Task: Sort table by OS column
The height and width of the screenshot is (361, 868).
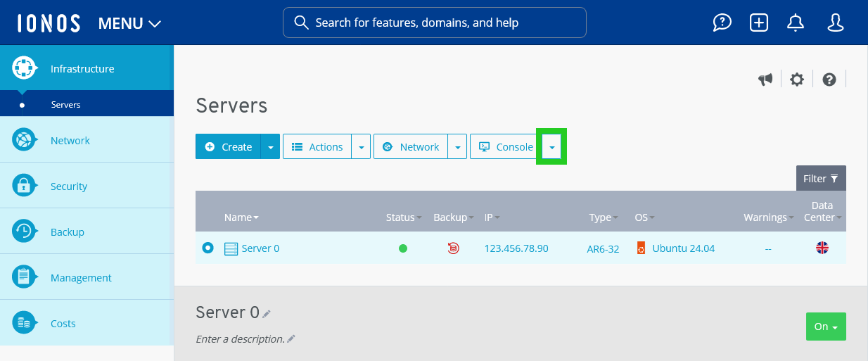Action: click(x=644, y=217)
